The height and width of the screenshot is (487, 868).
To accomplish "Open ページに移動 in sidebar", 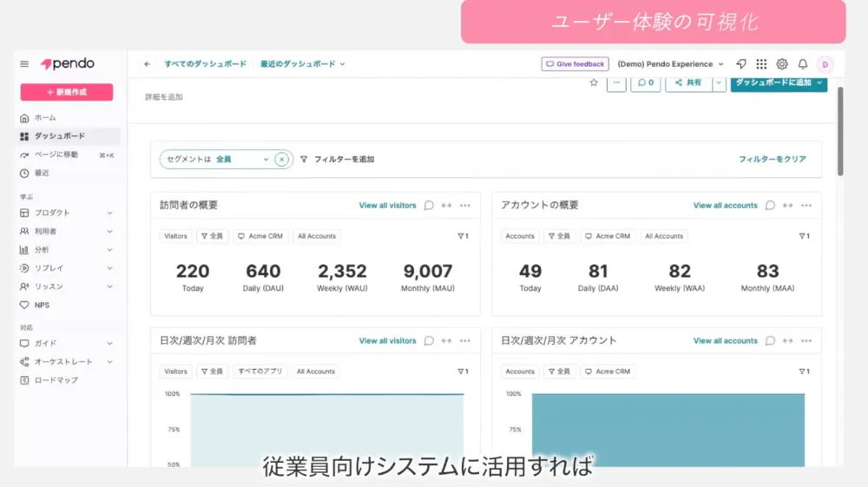I will coord(67,155).
